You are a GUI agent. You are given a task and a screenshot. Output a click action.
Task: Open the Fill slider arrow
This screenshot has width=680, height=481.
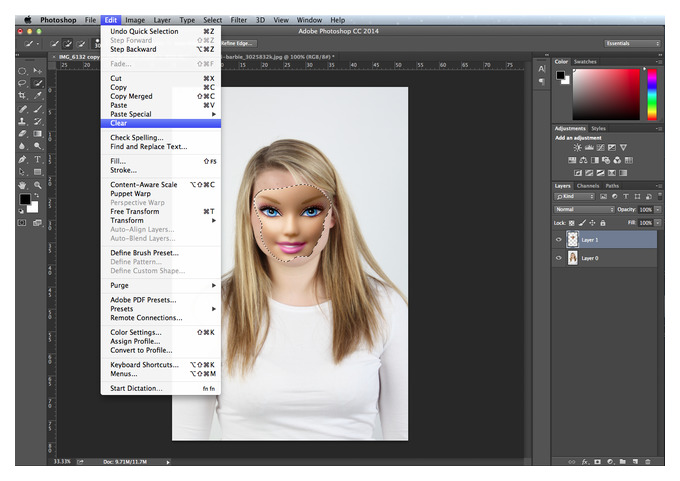(658, 223)
